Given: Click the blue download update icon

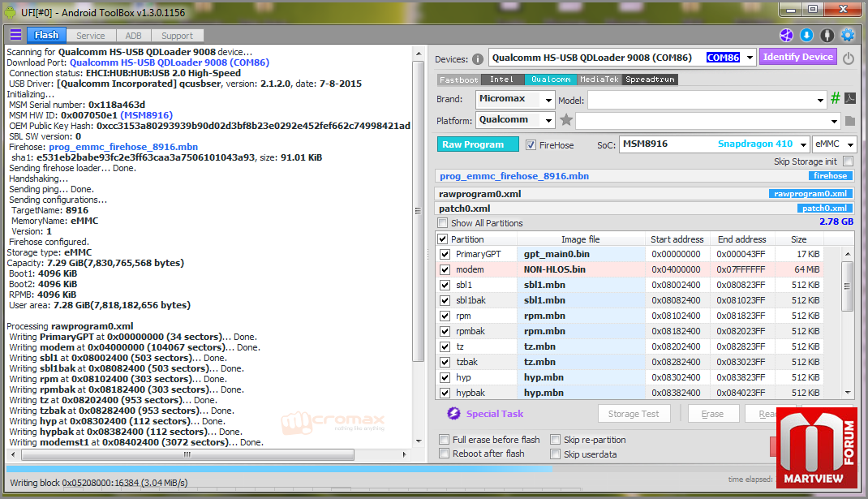Looking at the screenshot, I should 806,36.
